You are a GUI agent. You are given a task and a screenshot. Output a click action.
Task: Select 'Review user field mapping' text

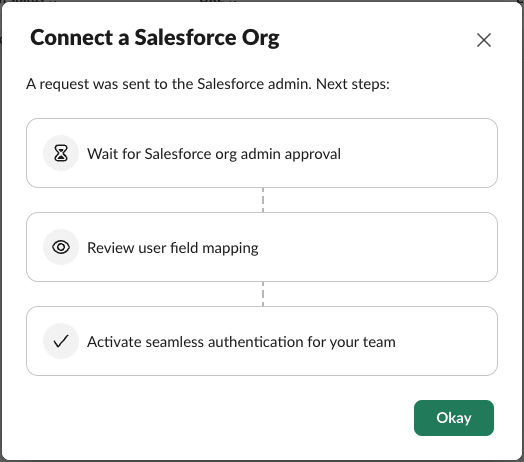tap(173, 248)
